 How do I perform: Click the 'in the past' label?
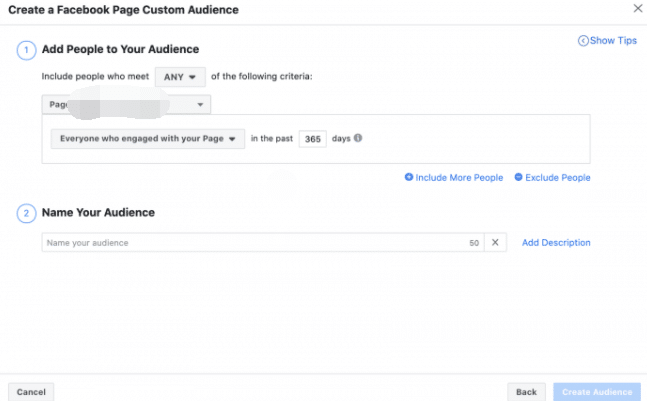[272, 139]
